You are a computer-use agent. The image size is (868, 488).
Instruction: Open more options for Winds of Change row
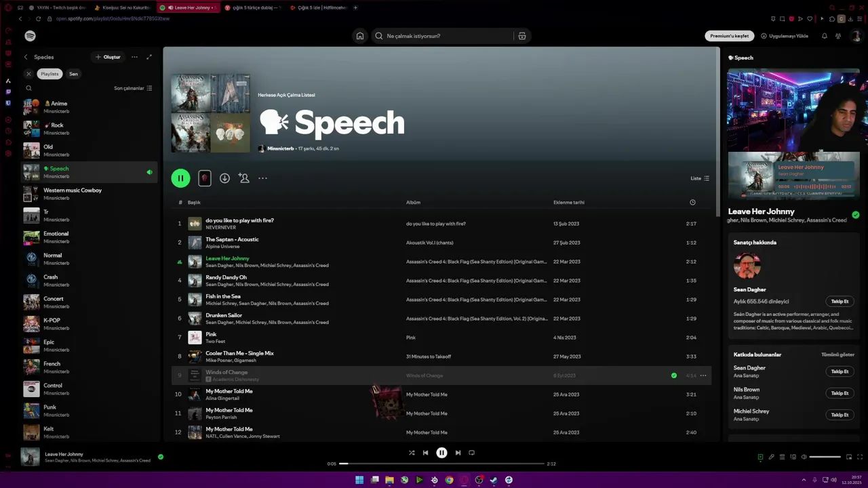click(x=703, y=375)
